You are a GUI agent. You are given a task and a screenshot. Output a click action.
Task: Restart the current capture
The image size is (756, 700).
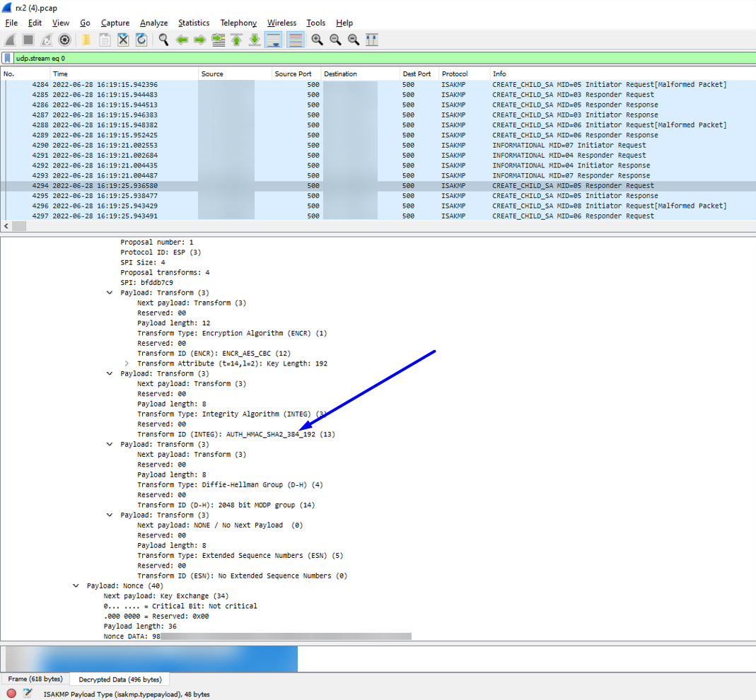point(45,40)
